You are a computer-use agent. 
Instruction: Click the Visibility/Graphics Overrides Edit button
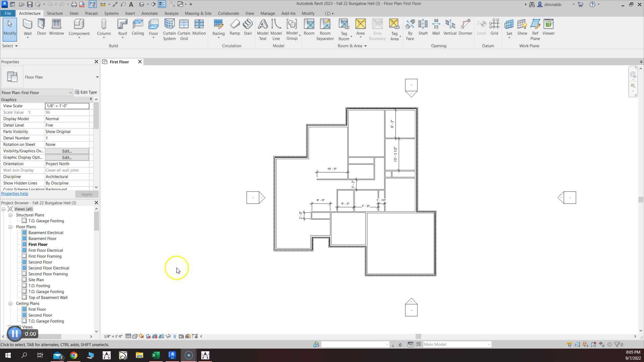[67, 151]
